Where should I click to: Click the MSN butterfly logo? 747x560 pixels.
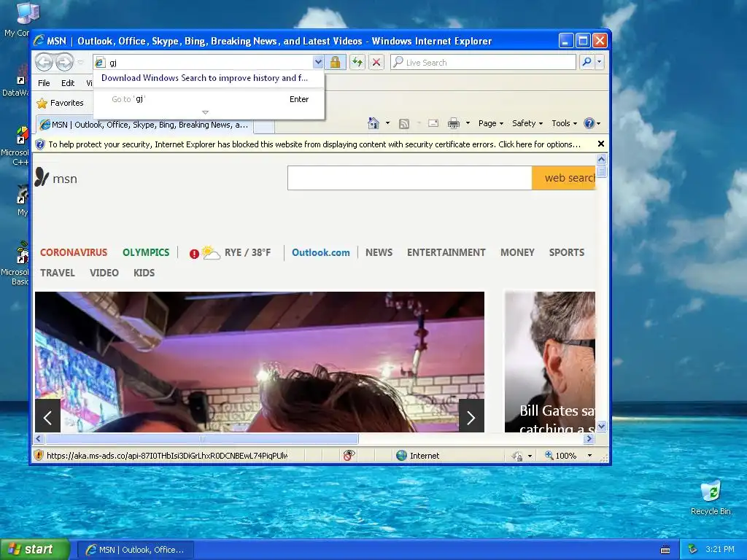(42, 178)
